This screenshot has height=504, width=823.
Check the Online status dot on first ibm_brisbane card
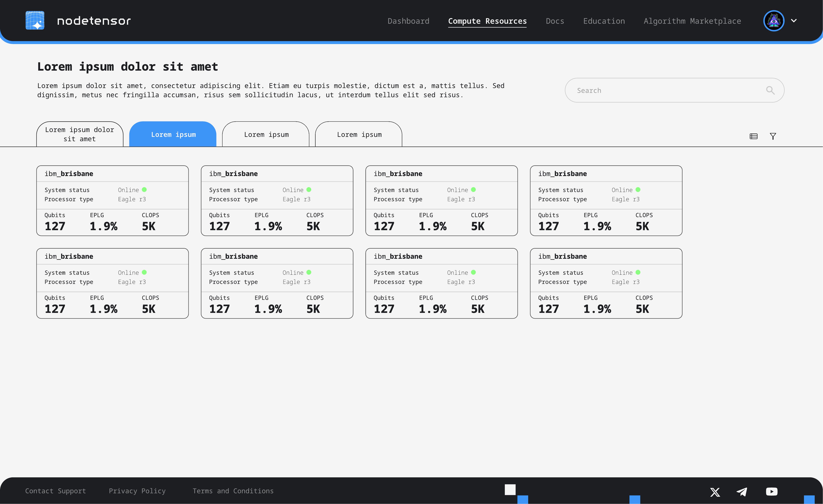[145, 189]
